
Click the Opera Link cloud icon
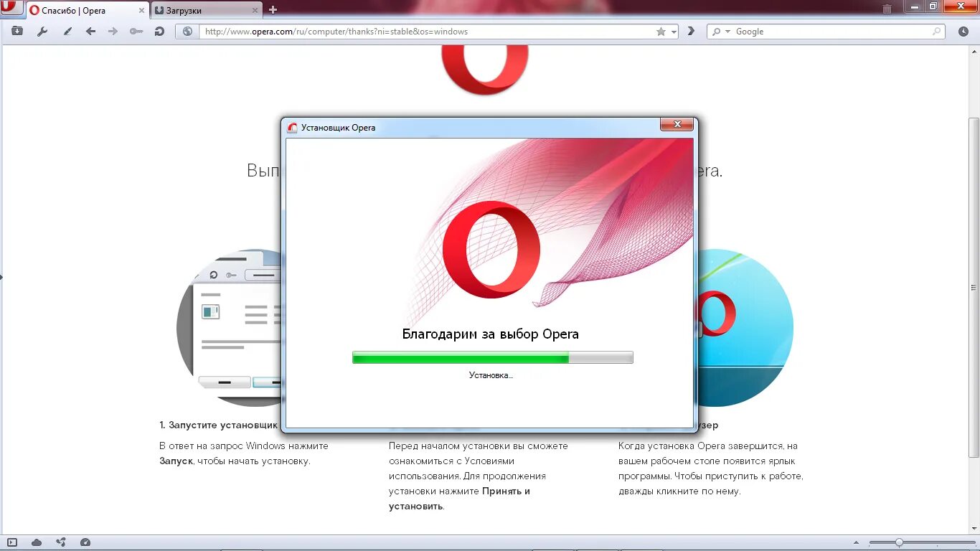click(x=37, y=543)
